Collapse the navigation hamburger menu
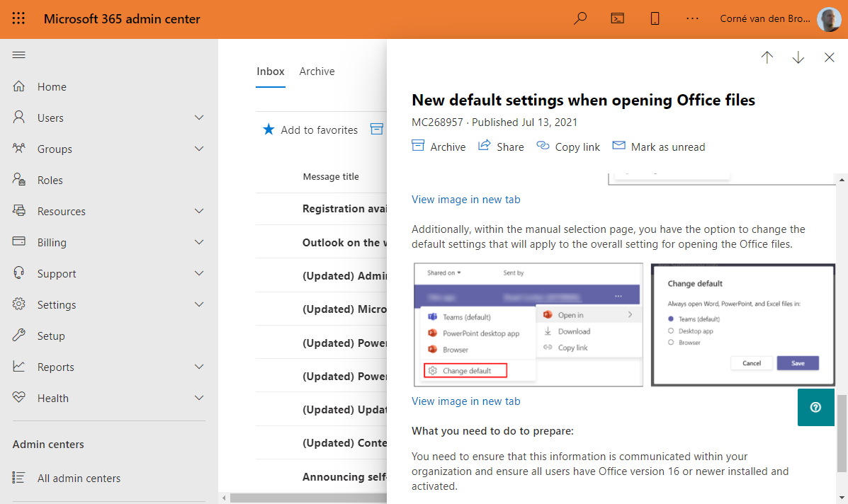The image size is (848, 504). tap(19, 55)
